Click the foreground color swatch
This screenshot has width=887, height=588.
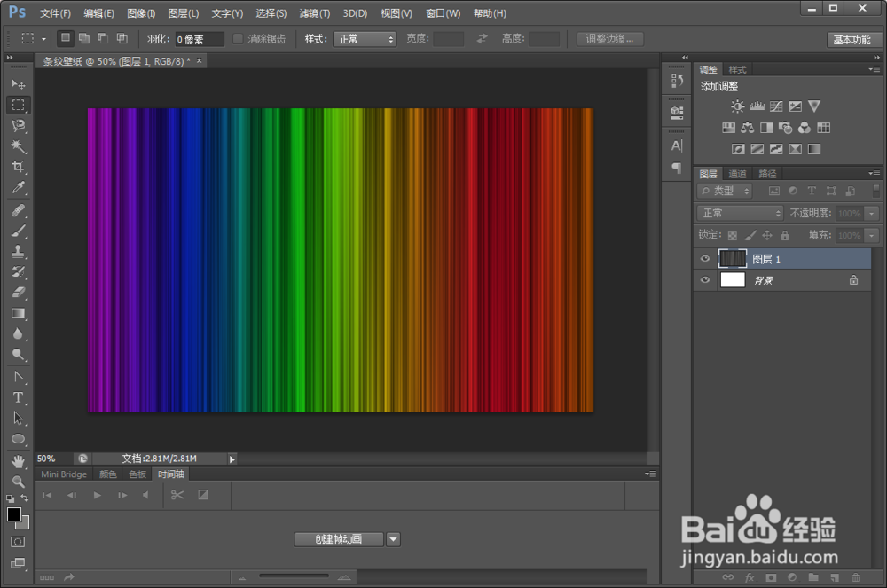tap(14, 514)
